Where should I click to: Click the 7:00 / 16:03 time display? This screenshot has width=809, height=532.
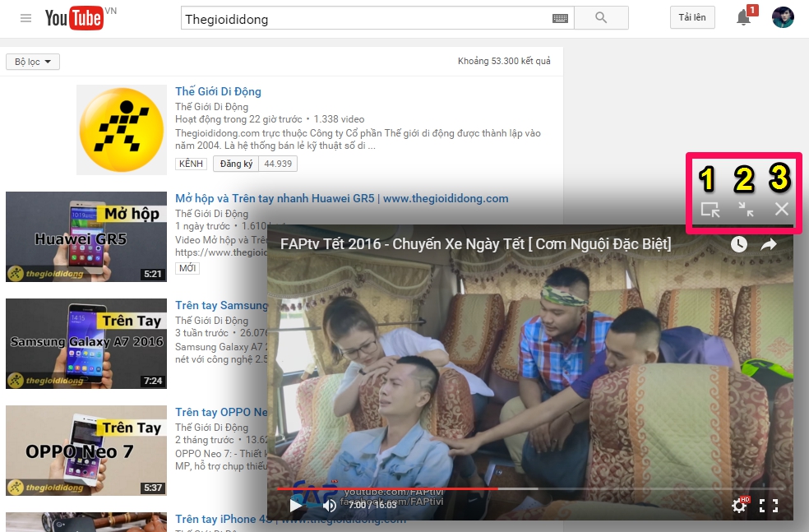point(372,505)
